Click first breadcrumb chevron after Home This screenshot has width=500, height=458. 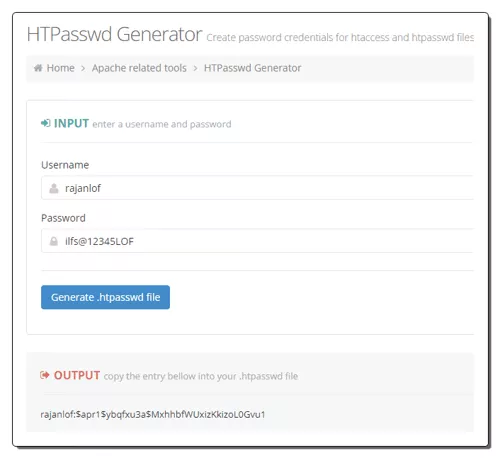coord(83,68)
